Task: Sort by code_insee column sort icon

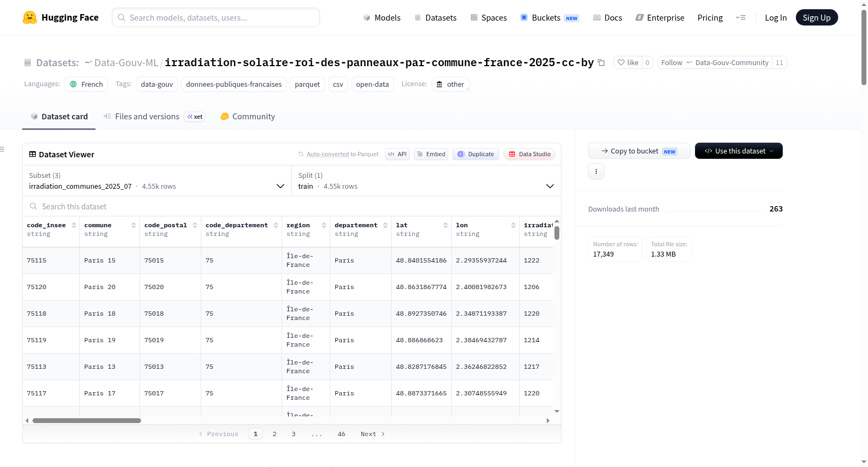Action: [74, 225]
